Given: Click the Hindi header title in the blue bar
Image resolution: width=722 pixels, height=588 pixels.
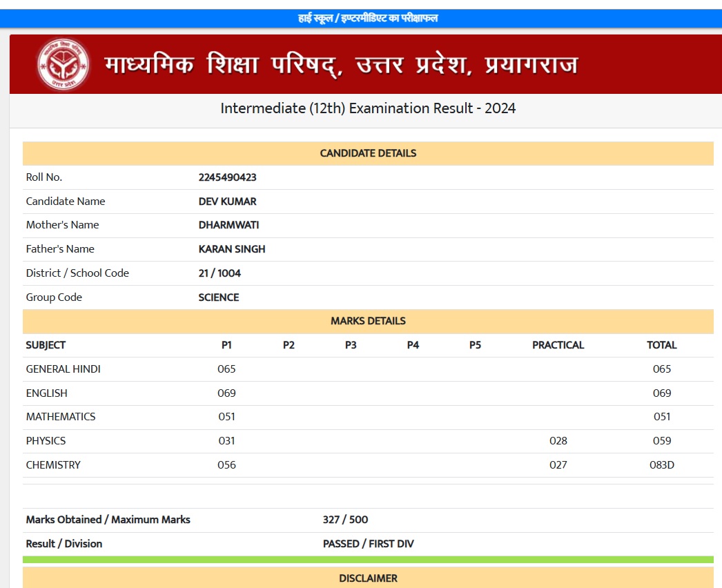Looking at the screenshot, I should coord(368,19).
